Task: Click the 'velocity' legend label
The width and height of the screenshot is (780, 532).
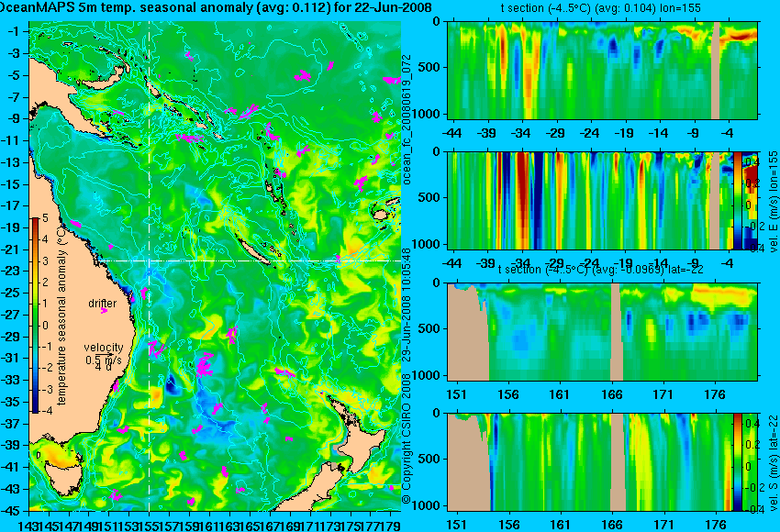Action: click(x=104, y=348)
